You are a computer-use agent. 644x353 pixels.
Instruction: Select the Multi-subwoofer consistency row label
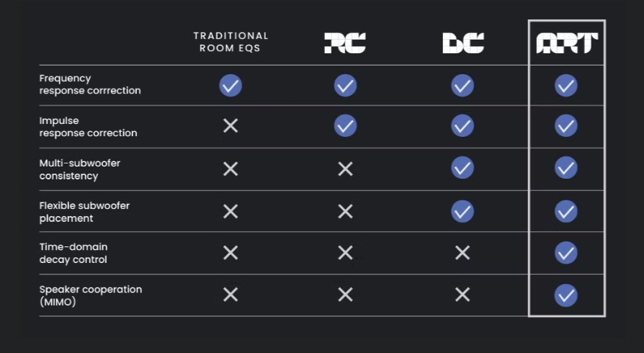(79, 169)
